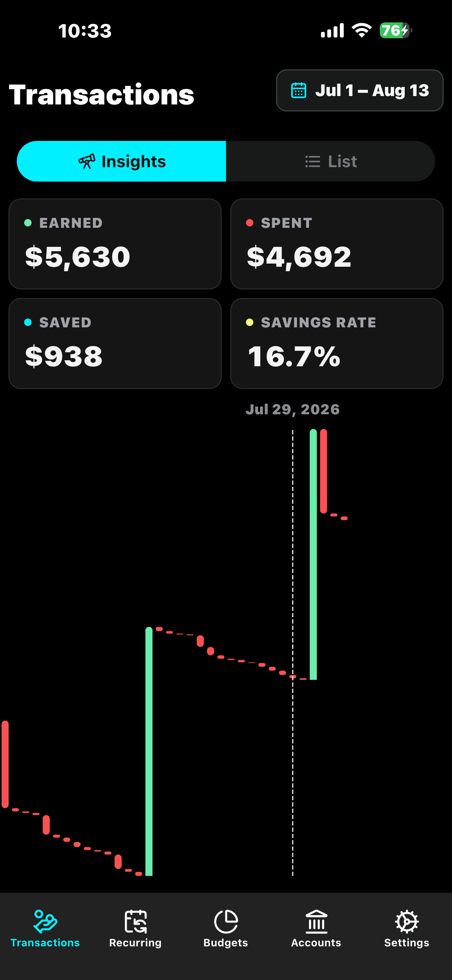The height and width of the screenshot is (980, 452).
Task: Tap the calendar icon in date selector
Action: pyautogui.click(x=298, y=90)
